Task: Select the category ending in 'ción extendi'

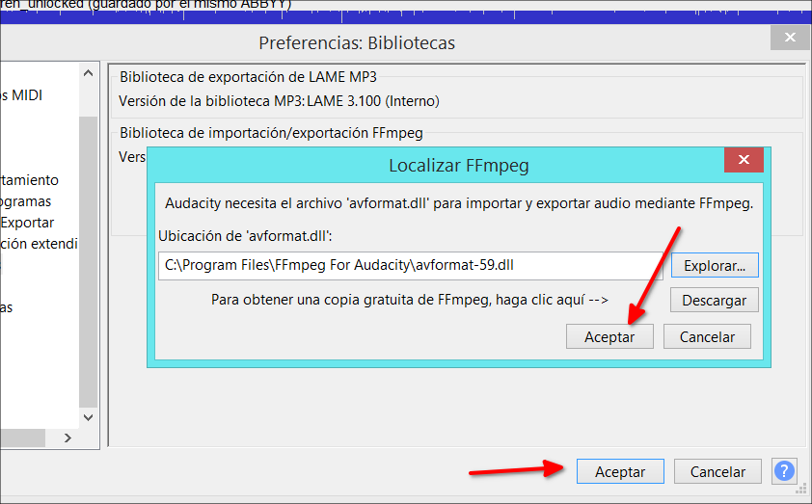Action: [x=39, y=244]
